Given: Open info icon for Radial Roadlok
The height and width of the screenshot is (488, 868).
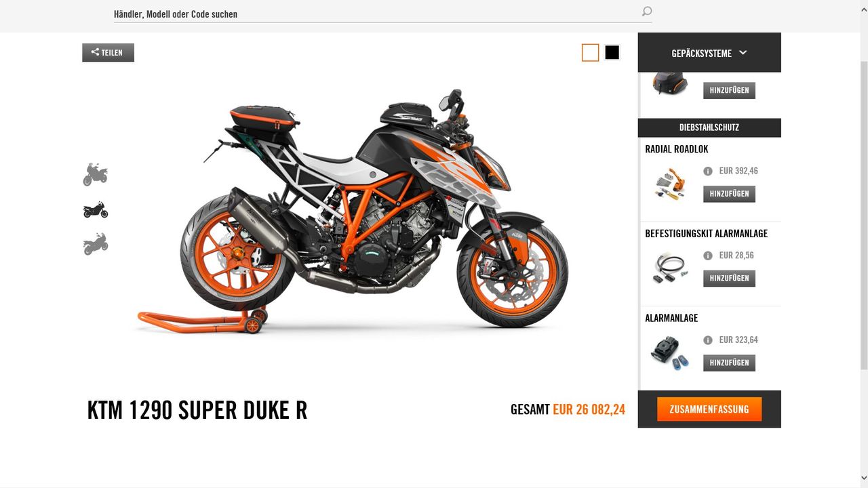Looking at the screenshot, I should (x=708, y=171).
